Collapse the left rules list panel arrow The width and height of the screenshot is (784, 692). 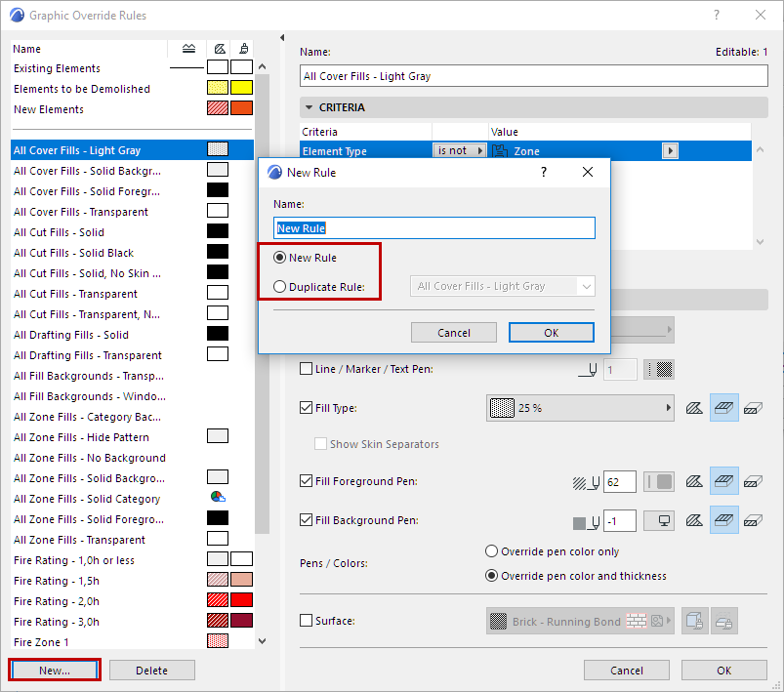point(282,37)
